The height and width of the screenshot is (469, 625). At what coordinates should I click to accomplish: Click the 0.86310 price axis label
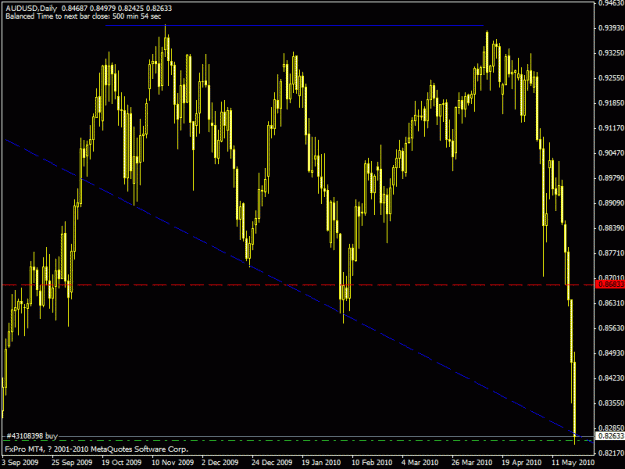(x=611, y=303)
